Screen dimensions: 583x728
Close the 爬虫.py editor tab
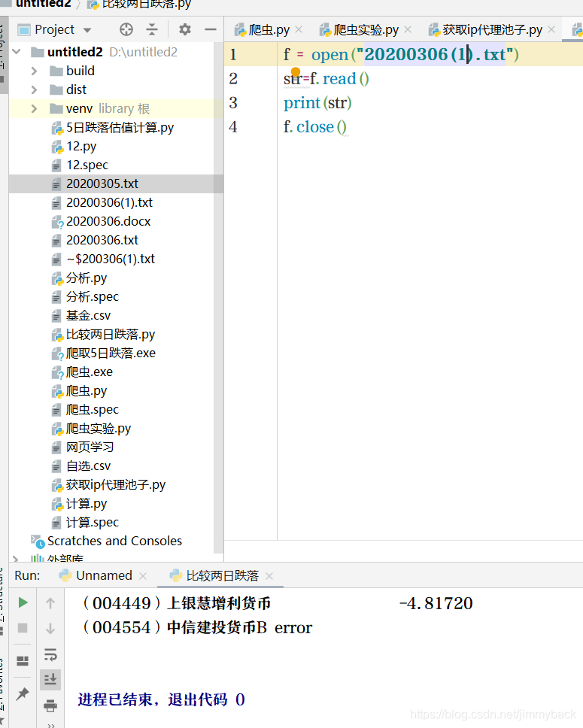click(x=299, y=30)
